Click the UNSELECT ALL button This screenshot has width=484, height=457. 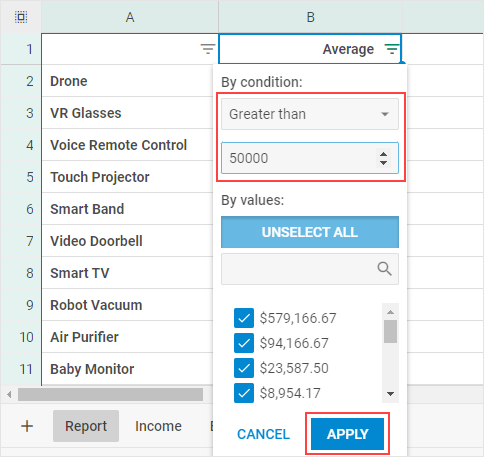[x=310, y=232]
